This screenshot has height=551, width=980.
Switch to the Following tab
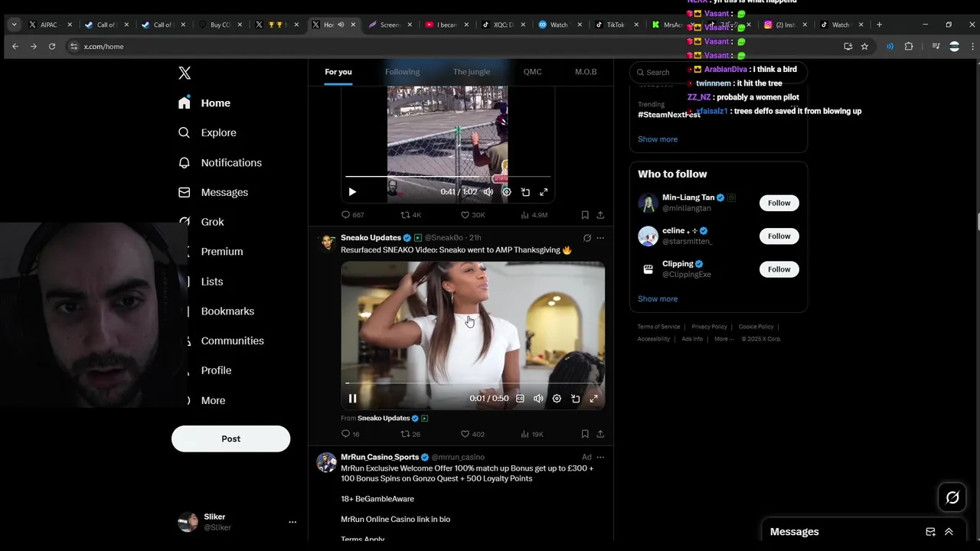coord(402,72)
